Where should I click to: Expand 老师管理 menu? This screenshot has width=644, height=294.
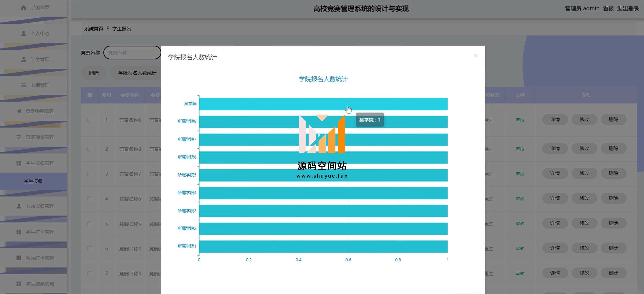click(x=33, y=85)
